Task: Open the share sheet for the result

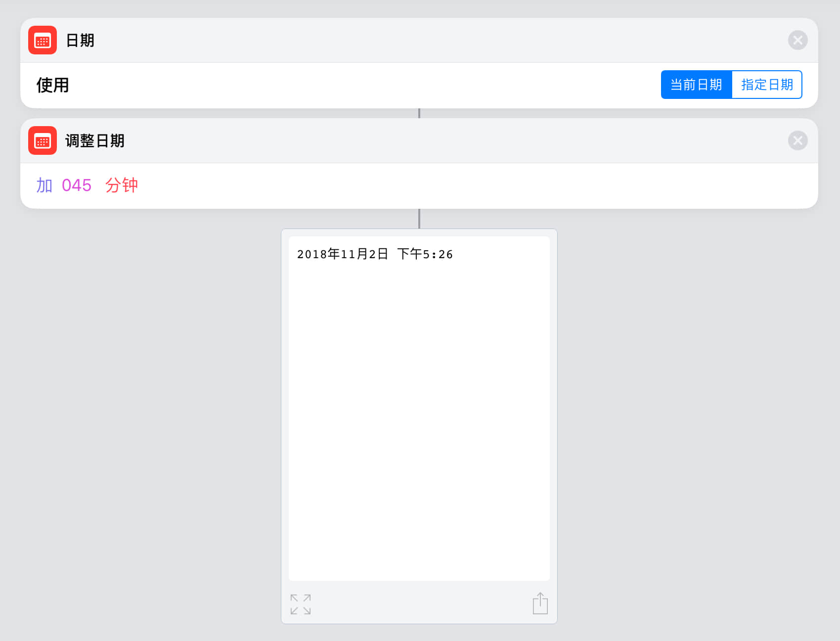Action: coord(540,603)
